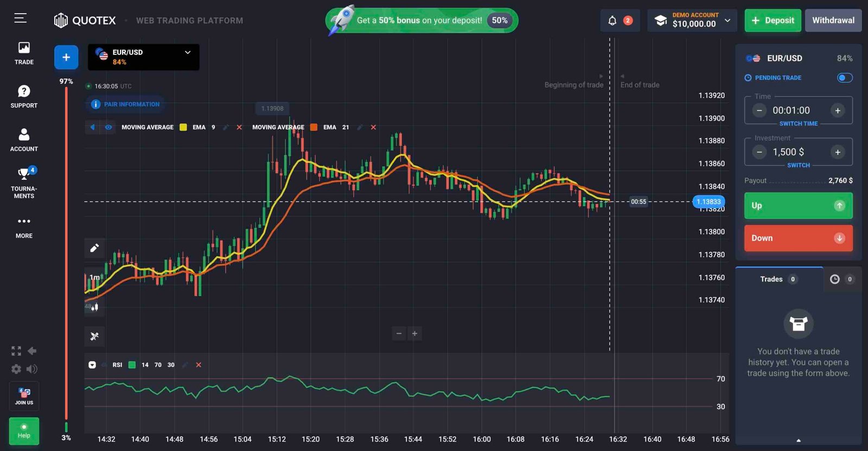Click the EUR/USD flag icon in trade panel
This screenshot has height=451, width=868.
point(753,59)
